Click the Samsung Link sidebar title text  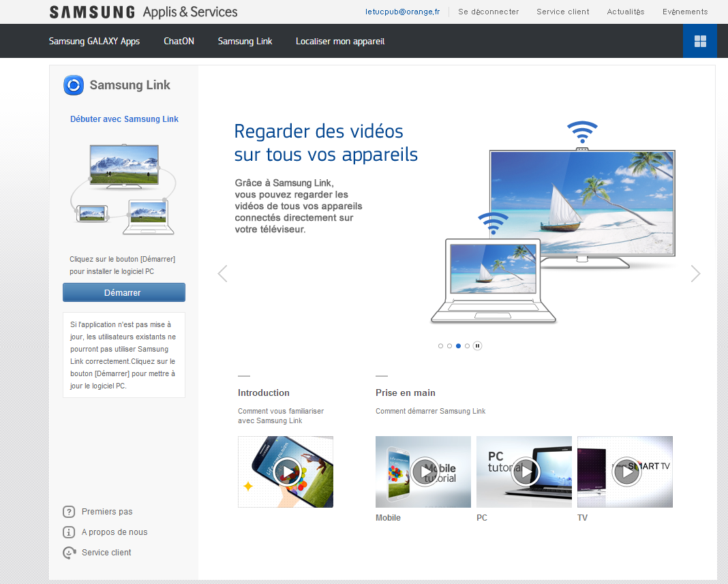pyautogui.click(x=130, y=85)
